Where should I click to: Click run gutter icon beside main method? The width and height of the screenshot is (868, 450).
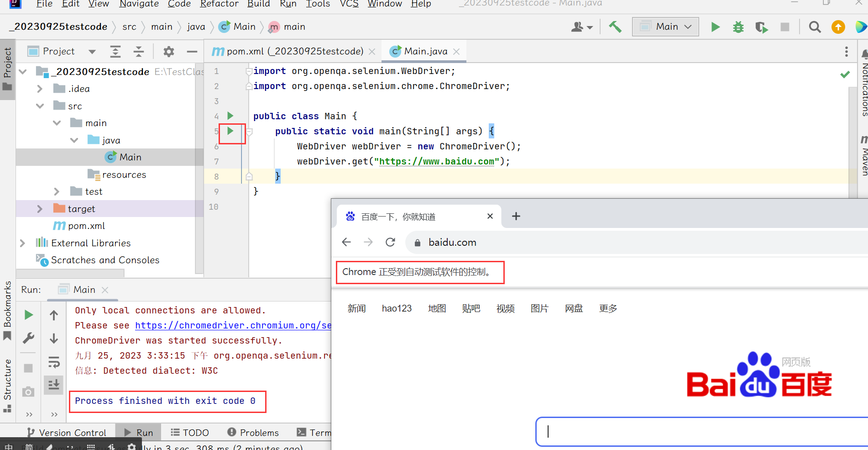(230, 131)
